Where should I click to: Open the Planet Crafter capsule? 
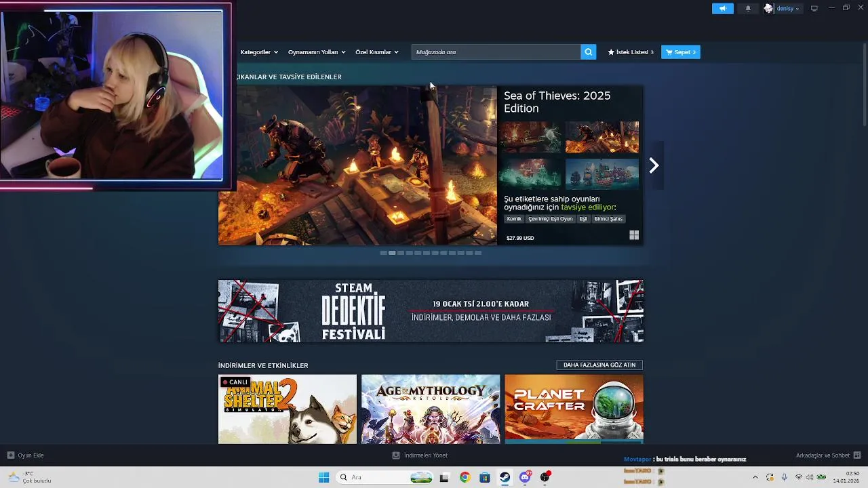pos(574,409)
